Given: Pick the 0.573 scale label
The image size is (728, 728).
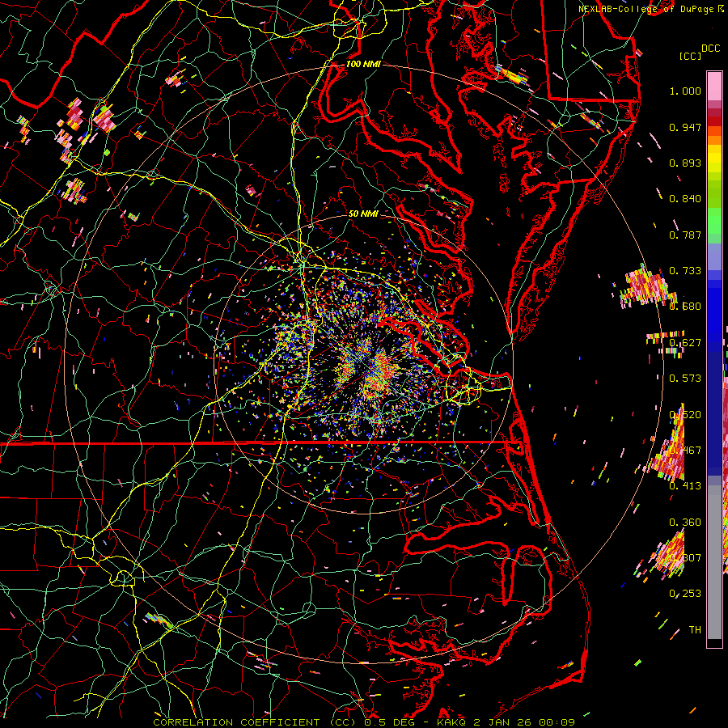Looking at the screenshot, I should [x=685, y=379].
